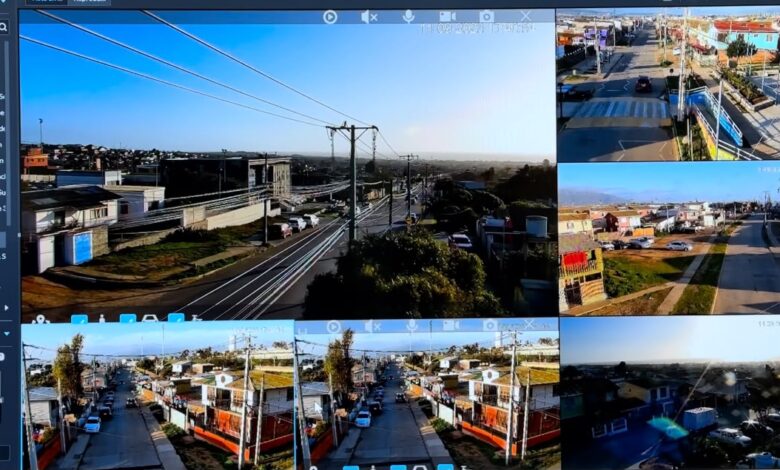Toggle the checkbox preceding the bicycle detection icon
Screen dimensions: 780x470
[x=176, y=318]
